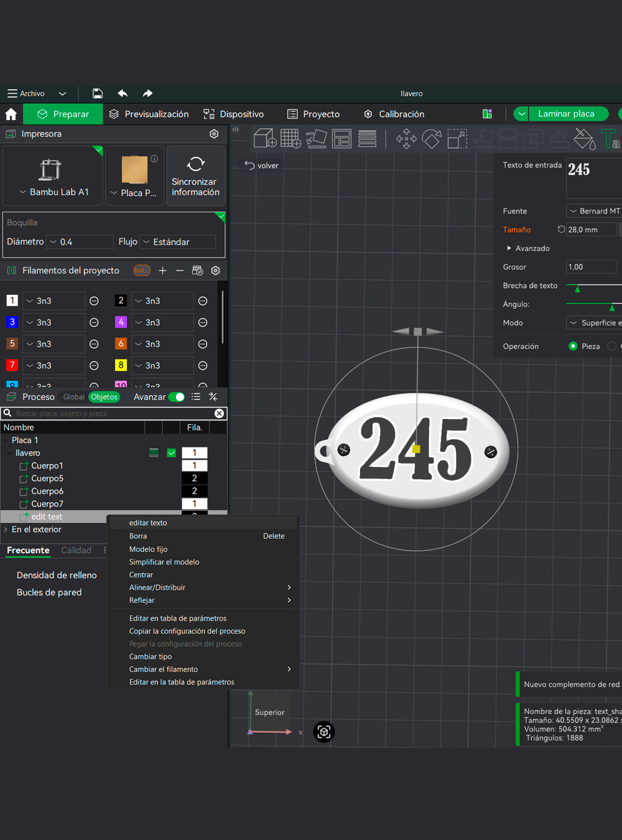
Task: Click the filament 3 blue color swatch
Action: [12, 322]
